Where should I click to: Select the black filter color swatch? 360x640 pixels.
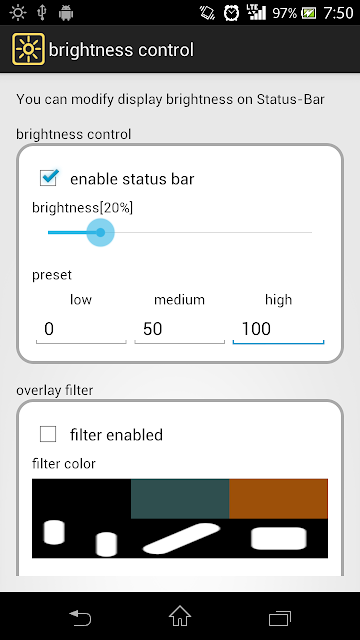tap(81, 499)
